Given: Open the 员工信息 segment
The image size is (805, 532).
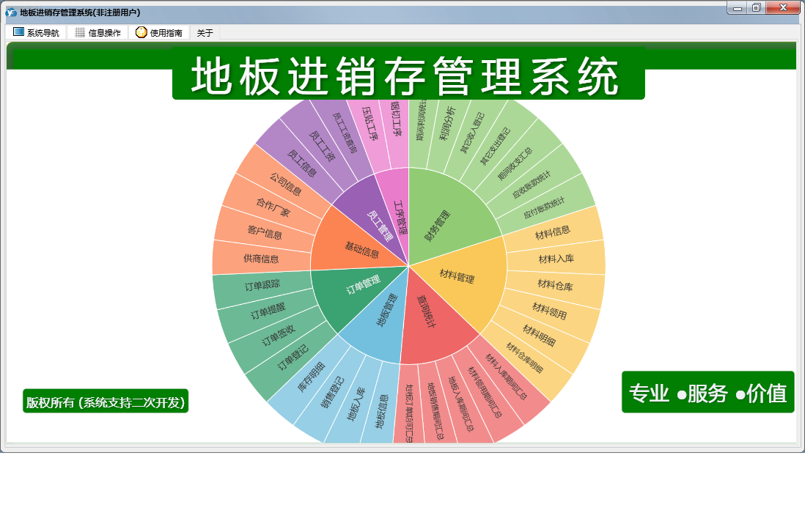Looking at the screenshot, I should point(302,163).
